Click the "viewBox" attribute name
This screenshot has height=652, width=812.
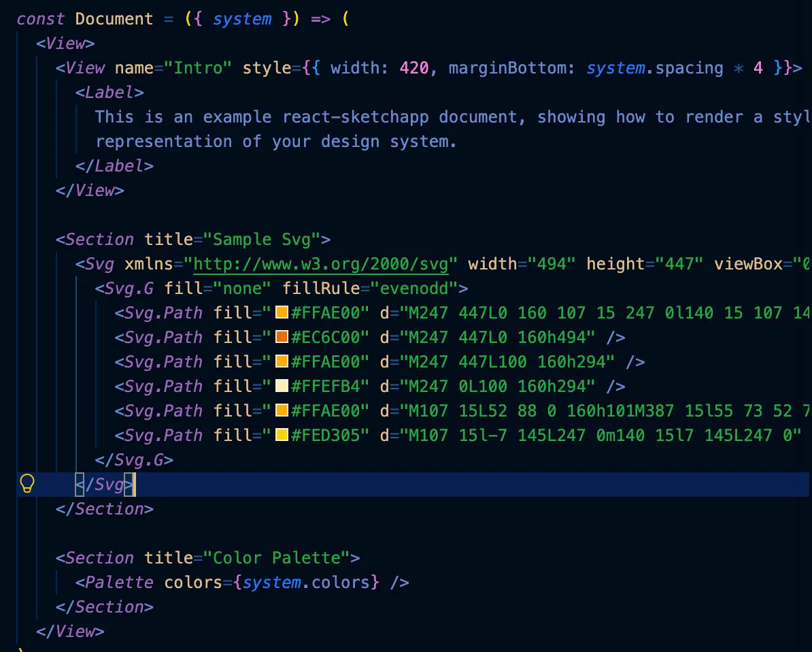pyautogui.click(x=748, y=264)
